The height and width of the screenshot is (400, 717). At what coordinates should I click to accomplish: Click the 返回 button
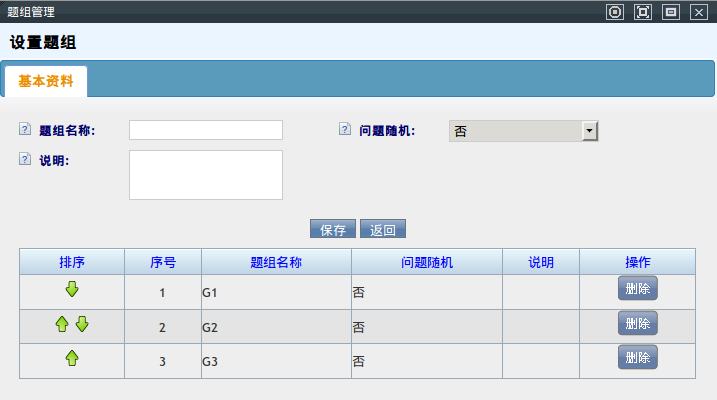pyautogui.click(x=383, y=229)
